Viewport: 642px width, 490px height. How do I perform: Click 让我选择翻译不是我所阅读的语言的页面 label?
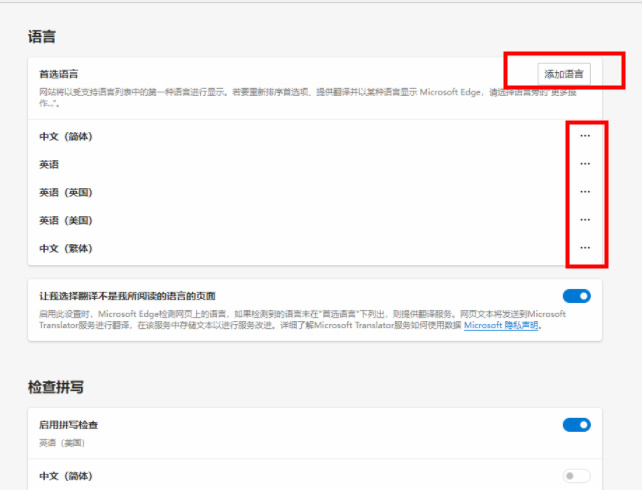pyautogui.click(x=127, y=296)
